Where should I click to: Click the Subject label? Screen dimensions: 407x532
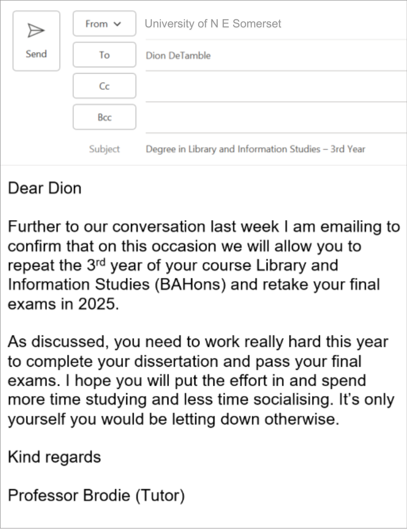pyautogui.click(x=104, y=149)
